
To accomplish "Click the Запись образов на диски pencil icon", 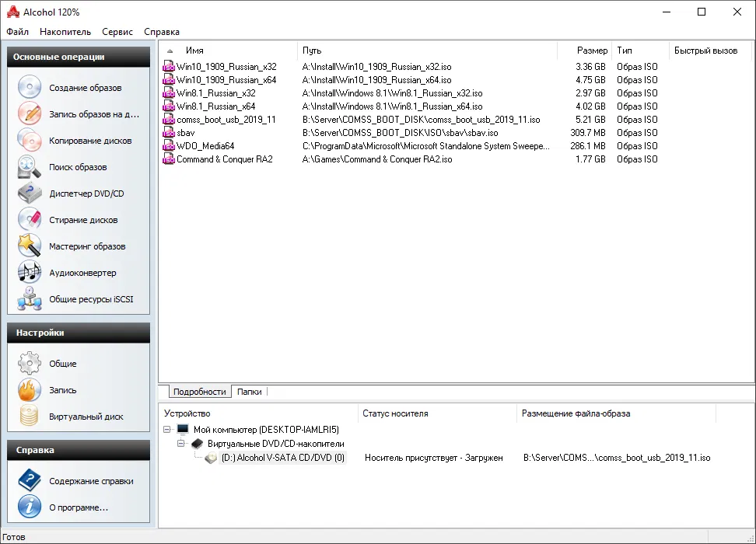I will click(x=30, y=113).
